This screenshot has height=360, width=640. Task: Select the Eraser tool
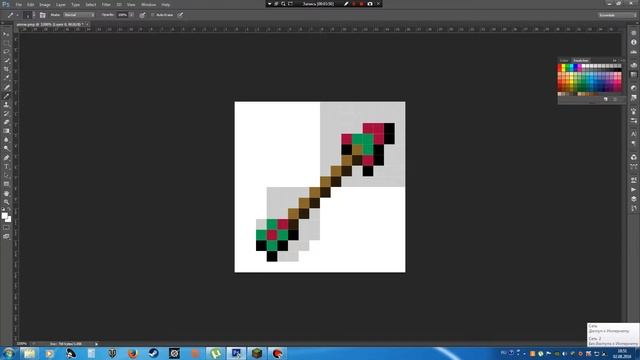pos(6,122)
